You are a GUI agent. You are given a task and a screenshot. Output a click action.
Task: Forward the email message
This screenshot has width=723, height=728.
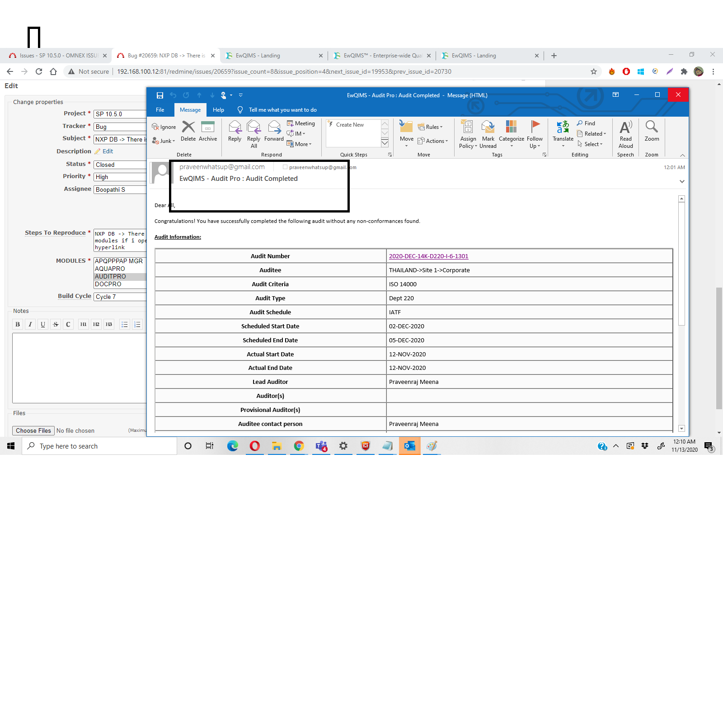click(x=274, y=131)
